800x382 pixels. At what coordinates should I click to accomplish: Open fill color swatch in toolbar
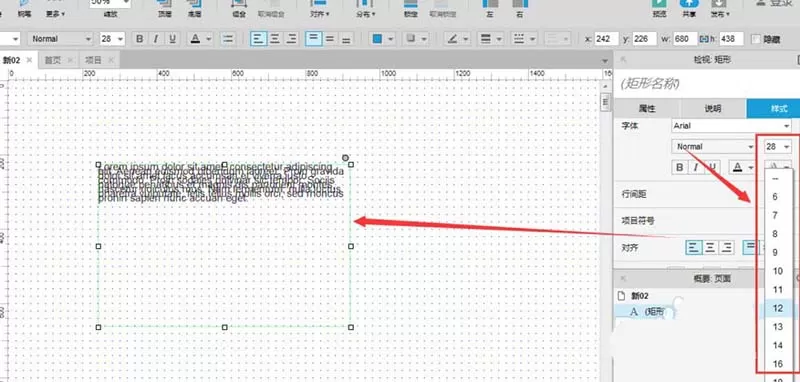point(383,39)
